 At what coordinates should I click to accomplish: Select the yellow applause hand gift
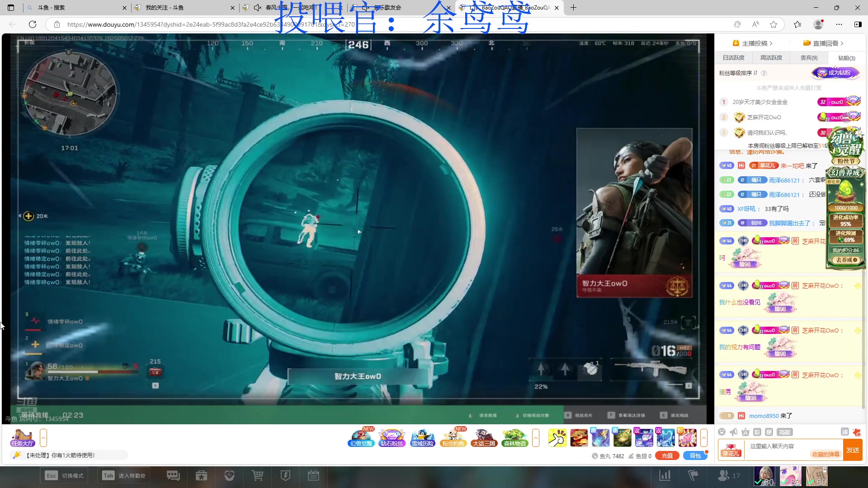click(x=557, y=438)
